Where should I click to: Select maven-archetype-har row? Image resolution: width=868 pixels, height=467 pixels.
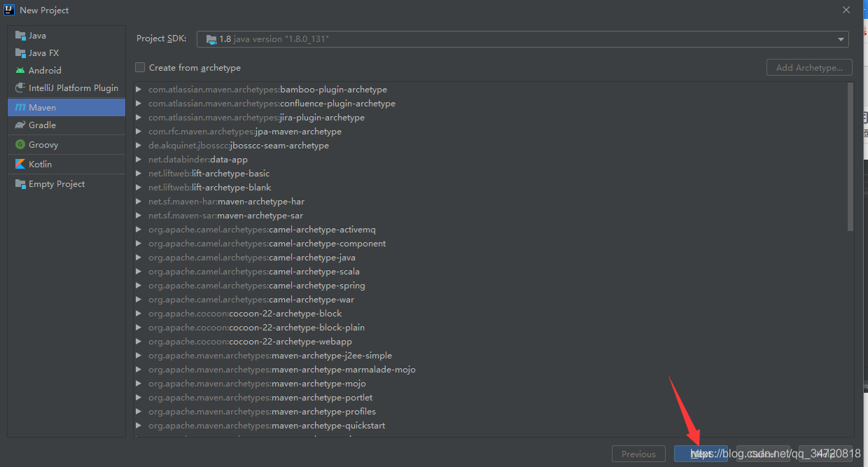pyautogui.click(x=490, y=202)
